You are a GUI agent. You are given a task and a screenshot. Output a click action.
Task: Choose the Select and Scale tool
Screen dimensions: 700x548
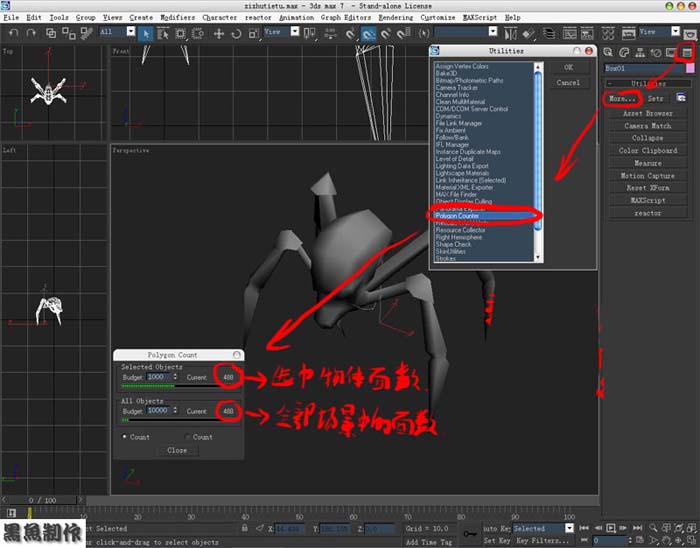tap(254, 33)
